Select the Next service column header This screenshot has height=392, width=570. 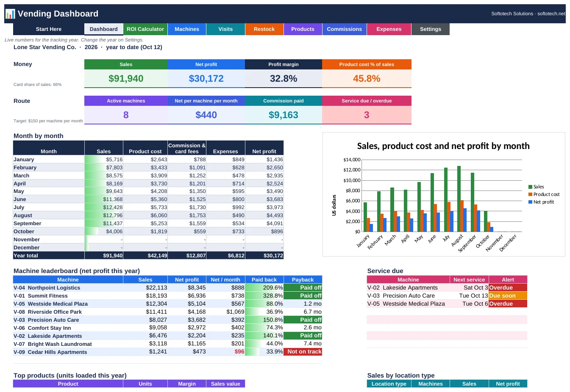click(469, 280)
